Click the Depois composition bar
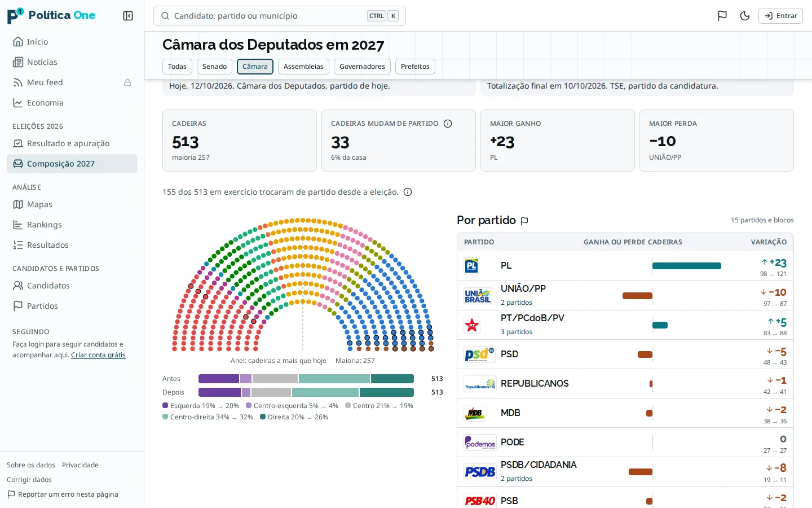 [x=306, y=392]
